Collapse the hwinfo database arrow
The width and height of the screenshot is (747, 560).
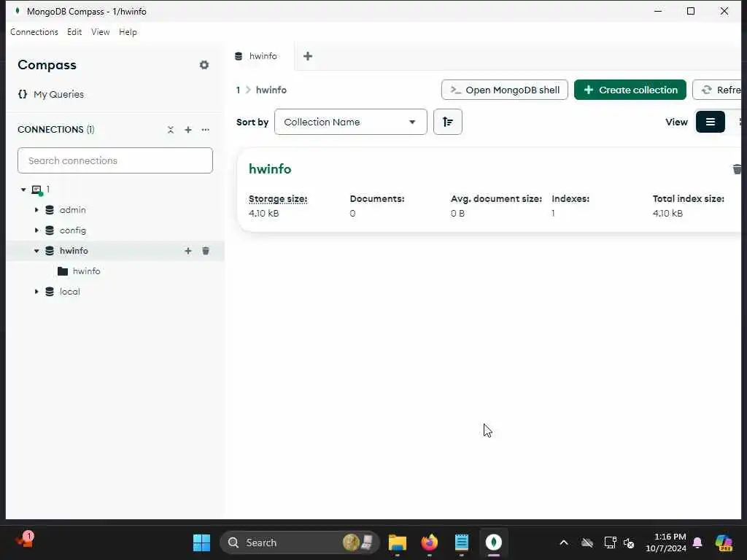[x=36, y=251]
